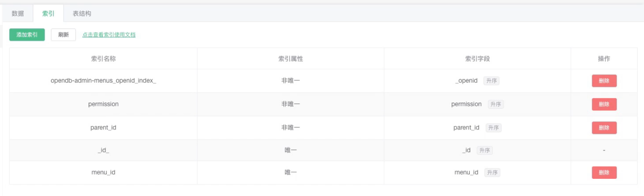
Task: Select the 索引 tab
Action: pyautogui.click(x=48, y=14)
